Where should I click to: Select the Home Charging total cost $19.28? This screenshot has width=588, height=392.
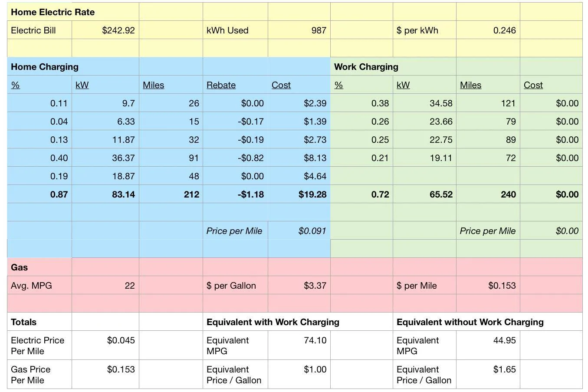(299, 194)
